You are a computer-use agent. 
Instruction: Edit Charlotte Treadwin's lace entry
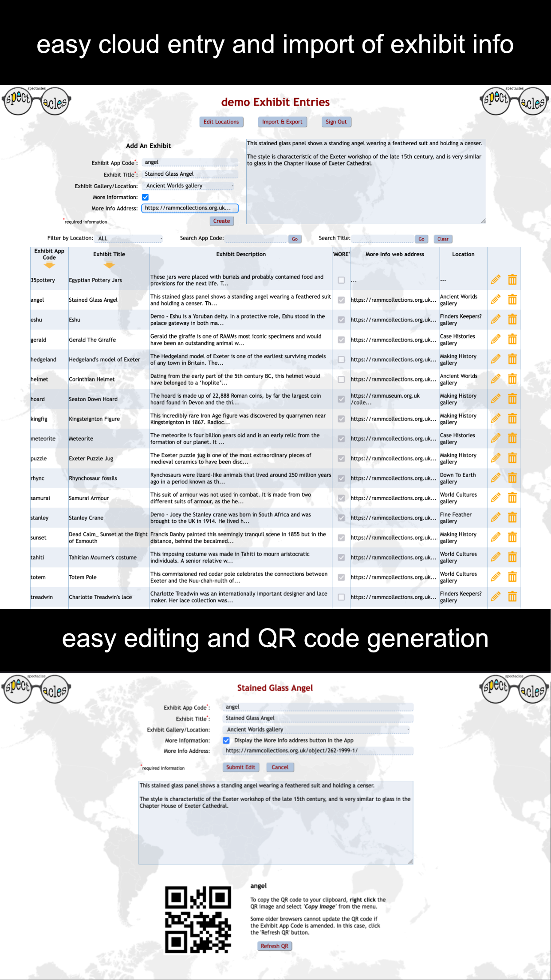(496, 597)
